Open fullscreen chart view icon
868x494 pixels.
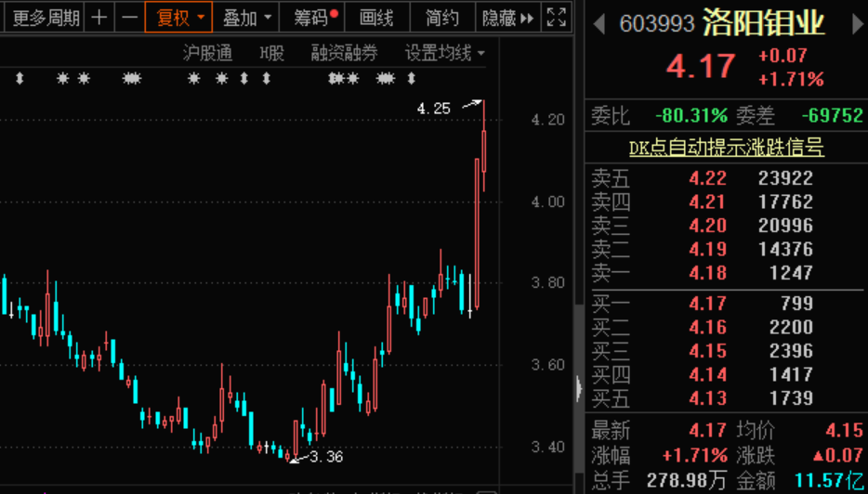coord(556,18)
